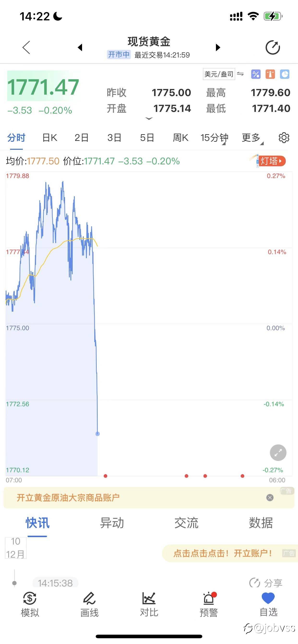This screenshot has height=644, width=298.
Task: Open the 更多 timeframe dropdown
Action: [x=252, y=138]
